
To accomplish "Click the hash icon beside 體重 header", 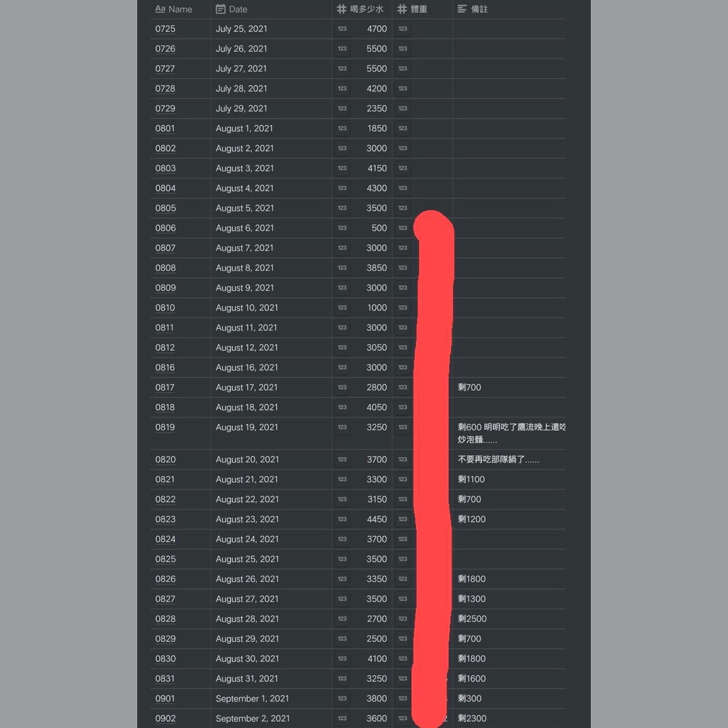I will click(x=402, y=9).
